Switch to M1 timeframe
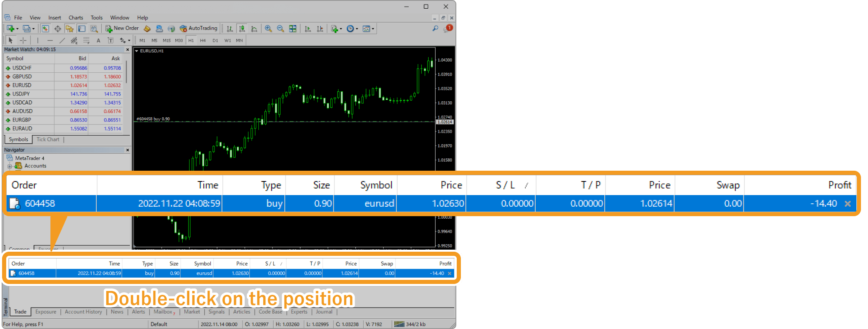Screen dimensions: 868x329 [x=142, y=41]
